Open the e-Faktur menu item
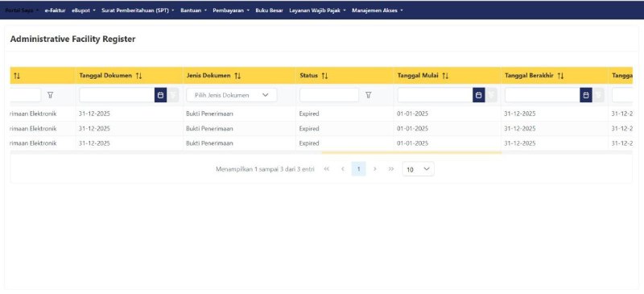This screenshot has width=644, height=294. coord(55,10)
